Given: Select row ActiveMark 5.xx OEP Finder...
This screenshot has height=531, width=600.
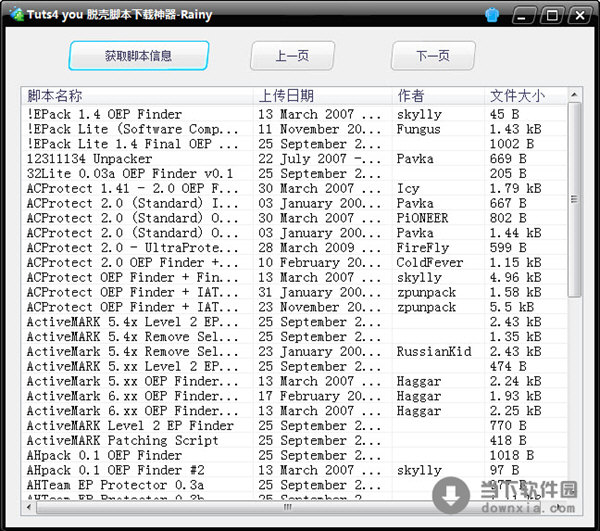Looking at the screenshot, I should point(294,381).
